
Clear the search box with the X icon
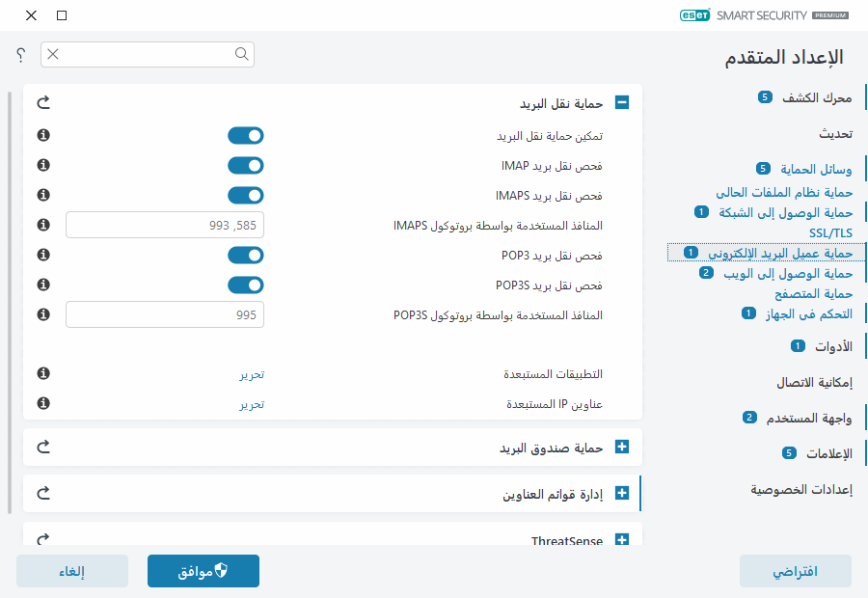click(x=53, y=55)
